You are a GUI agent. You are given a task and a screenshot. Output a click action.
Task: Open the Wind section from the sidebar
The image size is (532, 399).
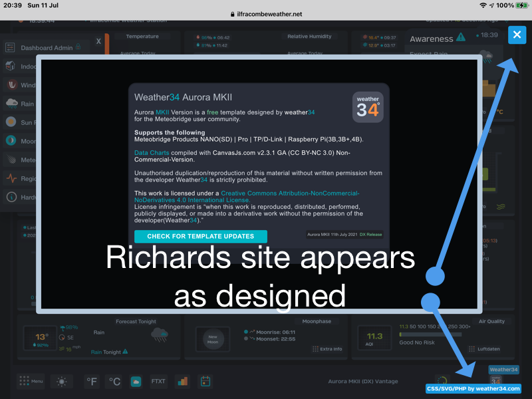[x=21, y=85]
